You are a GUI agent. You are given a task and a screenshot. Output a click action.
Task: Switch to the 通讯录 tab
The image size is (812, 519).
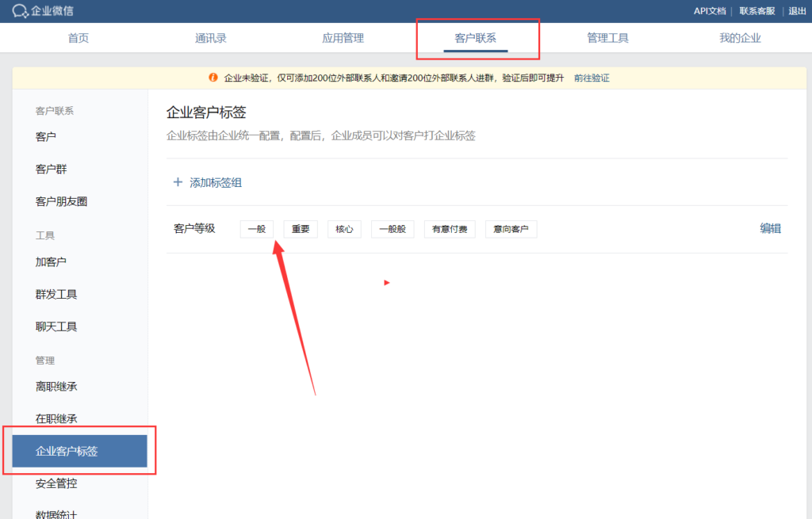point(210,38)
